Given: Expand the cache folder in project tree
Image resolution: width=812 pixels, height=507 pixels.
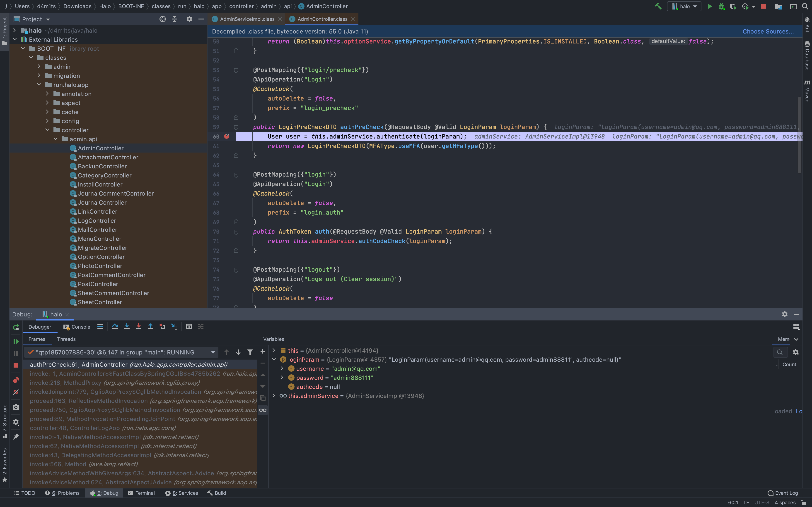Looking at the screenshot, I should tap(47, 112).
